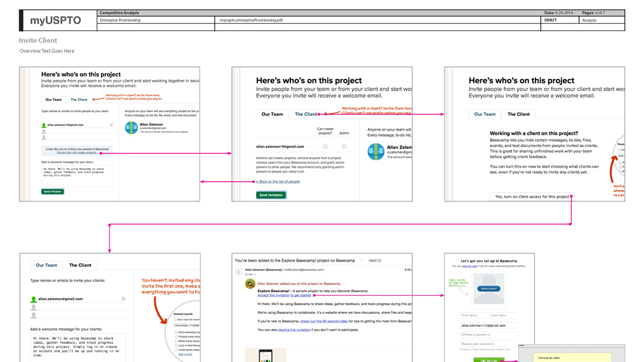Viewport: 644px width, 362px height.
Task: Enable the Admin checkbox for allan.zelsman+1
Action: tap(344, 146)
